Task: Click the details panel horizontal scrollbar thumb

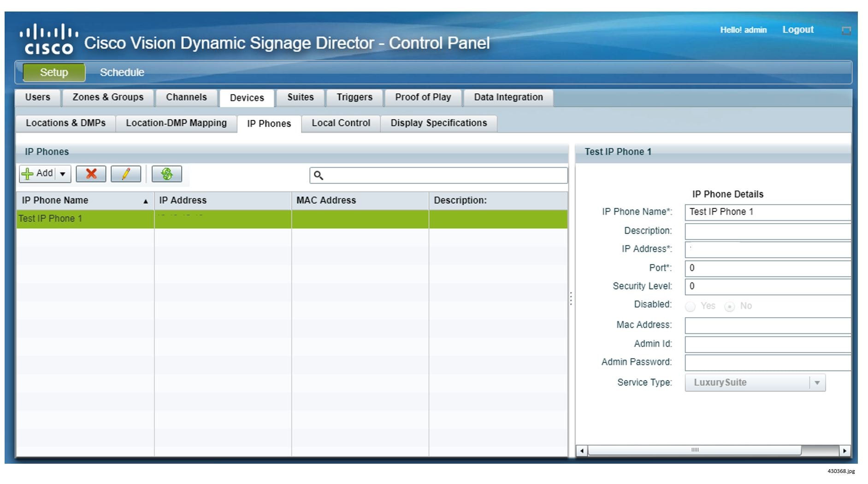Action: (x=695, y=450)
